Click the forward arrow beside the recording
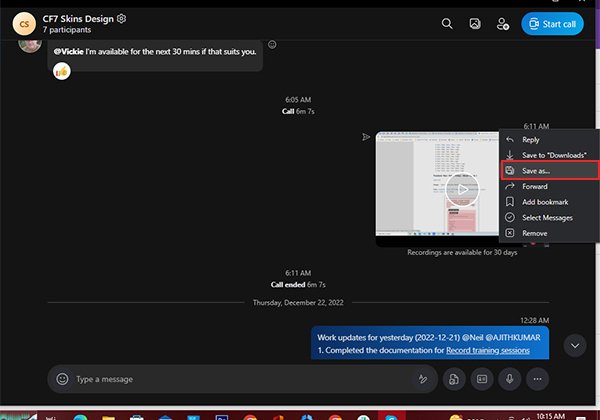The width and height of the screenshot is (600, 420). click(366, 137)
